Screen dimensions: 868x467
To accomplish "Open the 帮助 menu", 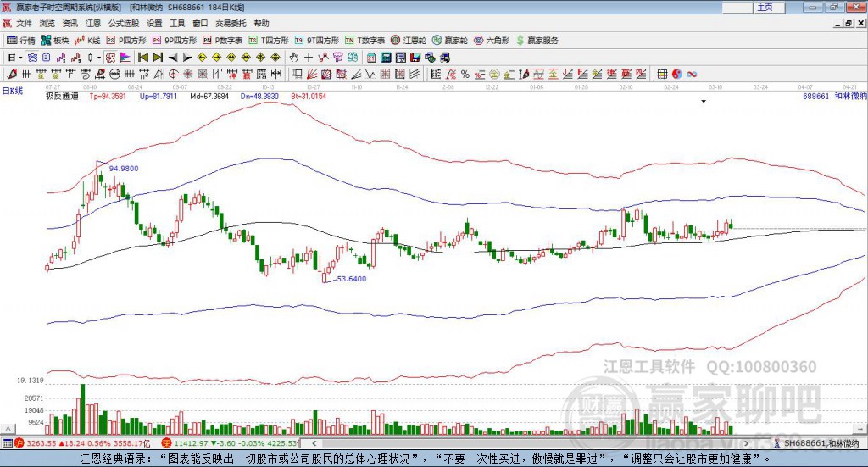I will pos(261,23).
